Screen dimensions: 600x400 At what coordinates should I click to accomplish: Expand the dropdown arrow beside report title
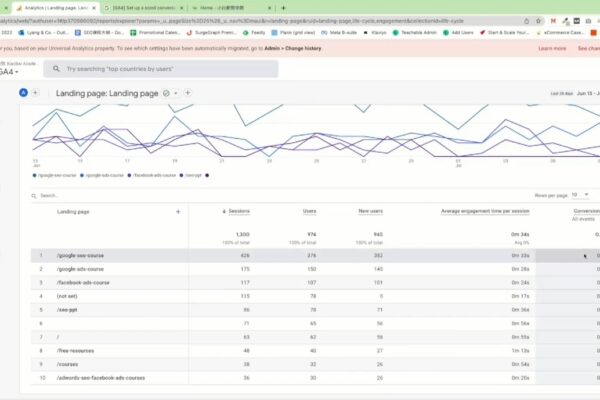tap(176, 93)
